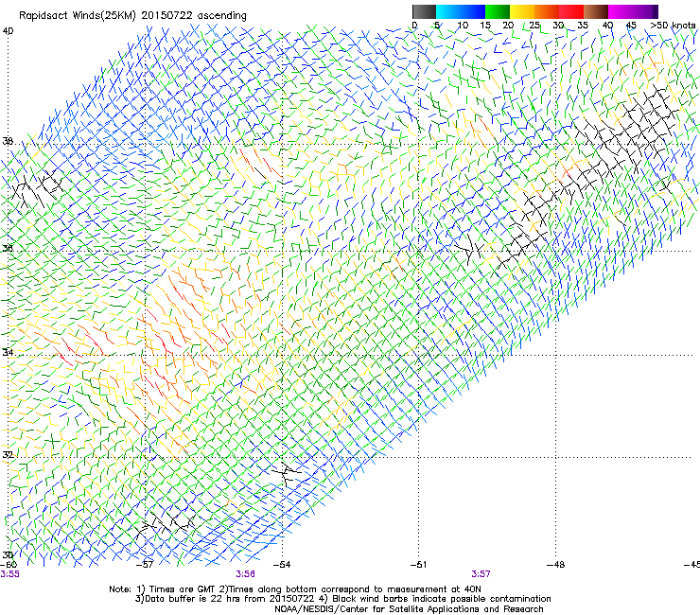The image size is (700, 615).
Task: Click the '>50 knots' legend label
Action: [x=673, y=26]
